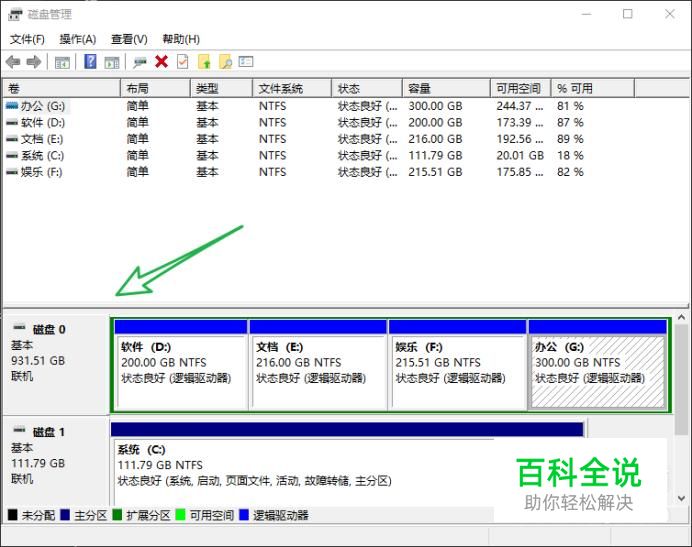Click the disk icon next to 磁盘 0

click(x=19, y=328)
